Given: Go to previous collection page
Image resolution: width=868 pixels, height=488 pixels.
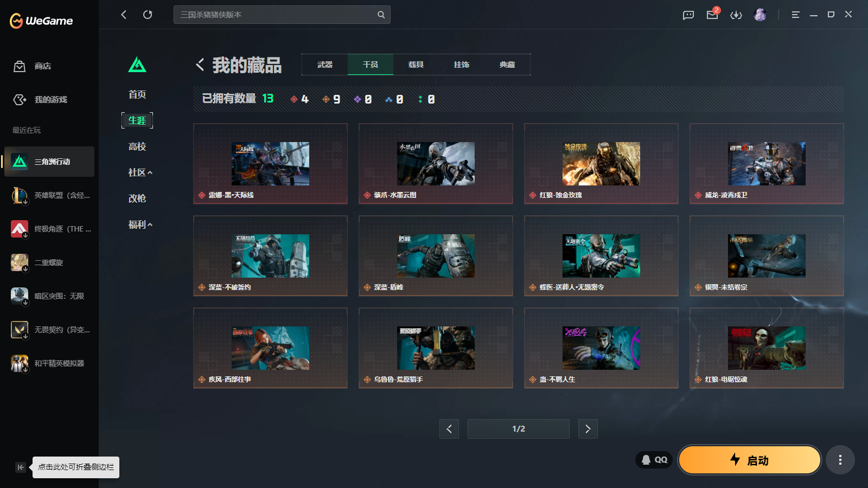Looking at the screenshot, I should pos(449,429).
